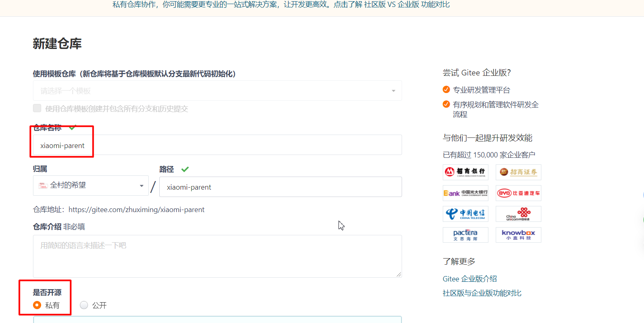Click the 路径 path input field

(x=280, y=187)
